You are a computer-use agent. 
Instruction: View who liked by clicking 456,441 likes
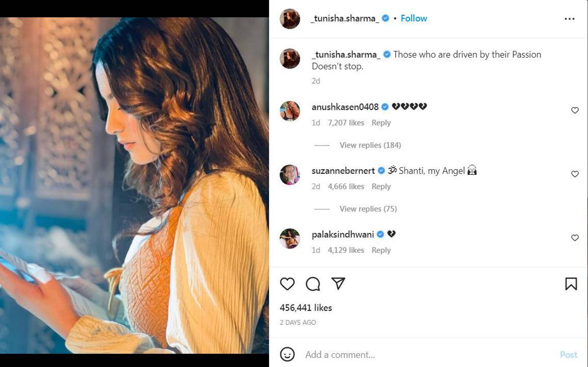point(306,307)
